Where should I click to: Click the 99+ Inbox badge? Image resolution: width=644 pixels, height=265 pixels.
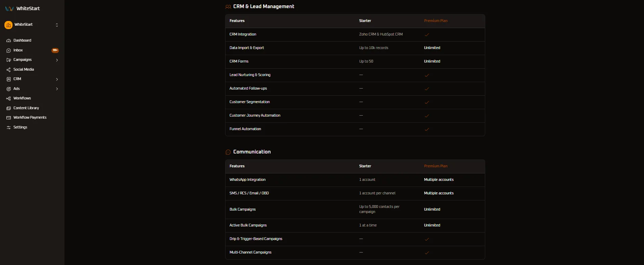click(x=55, y=50)
